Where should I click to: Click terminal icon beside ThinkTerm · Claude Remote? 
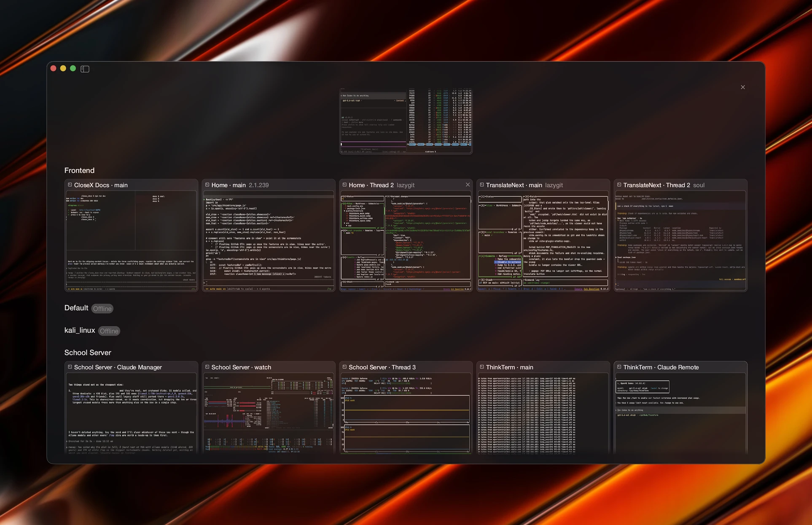[619, 367]
